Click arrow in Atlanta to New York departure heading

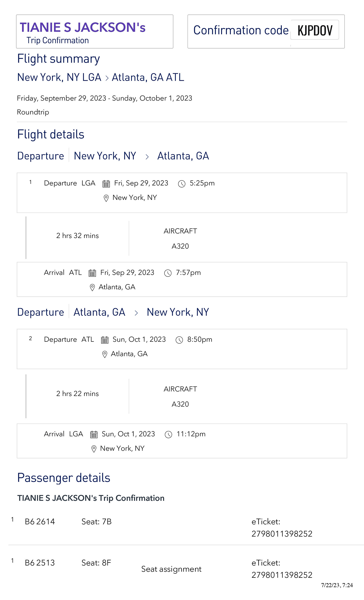pyautogui.click(x=136, y=313)
